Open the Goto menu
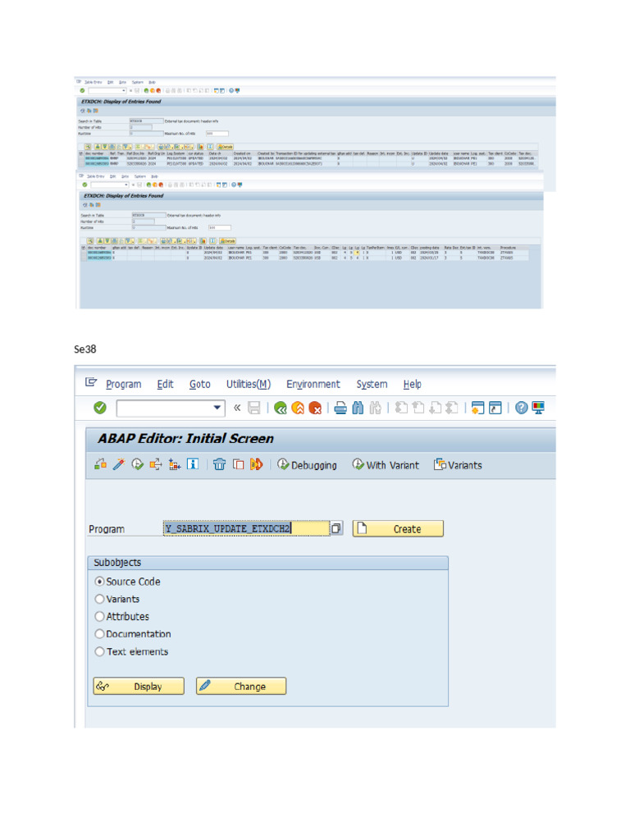The image size is (630, 840). [200, 384]
